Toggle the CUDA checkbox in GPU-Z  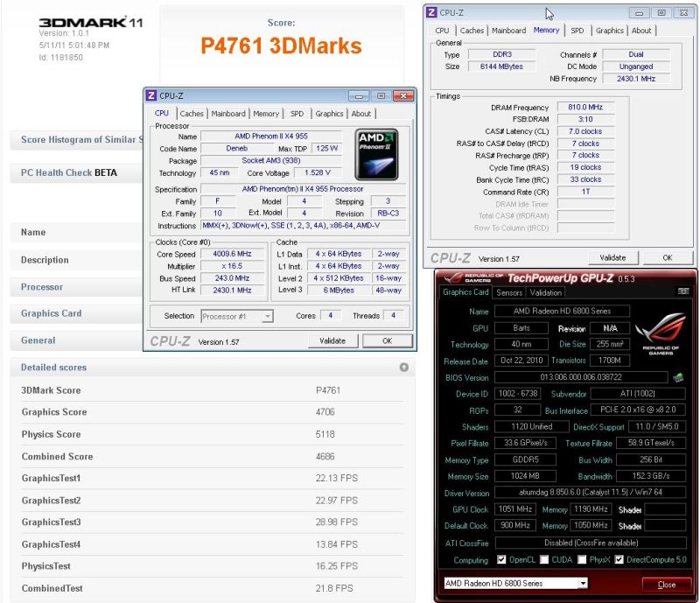point(543,559)
